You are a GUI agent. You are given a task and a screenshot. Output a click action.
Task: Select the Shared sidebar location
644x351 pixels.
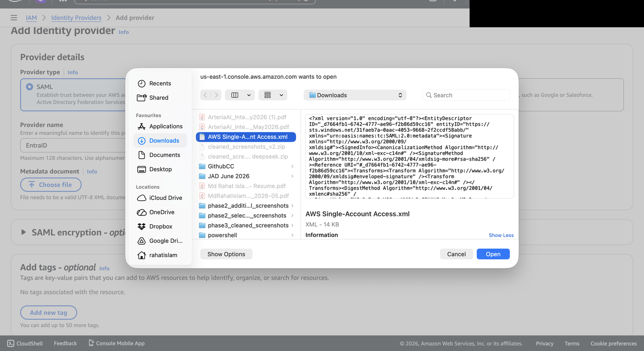coord(153,98)
